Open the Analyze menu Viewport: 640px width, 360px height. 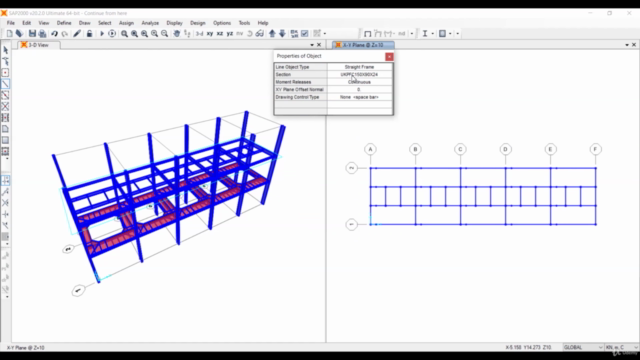pyautogui.click(x=150, y=23)
